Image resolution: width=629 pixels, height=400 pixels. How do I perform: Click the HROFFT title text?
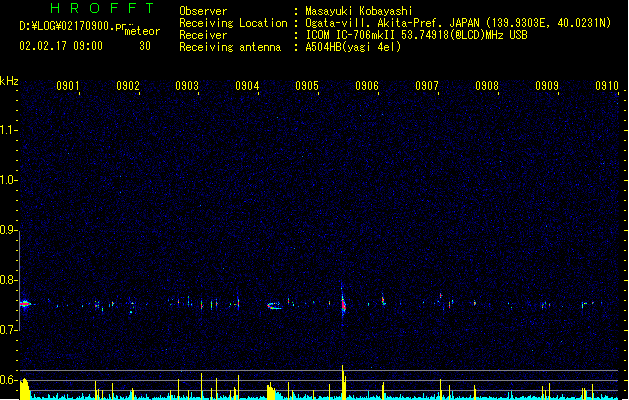pyautogui.click(x=103, y=8)
